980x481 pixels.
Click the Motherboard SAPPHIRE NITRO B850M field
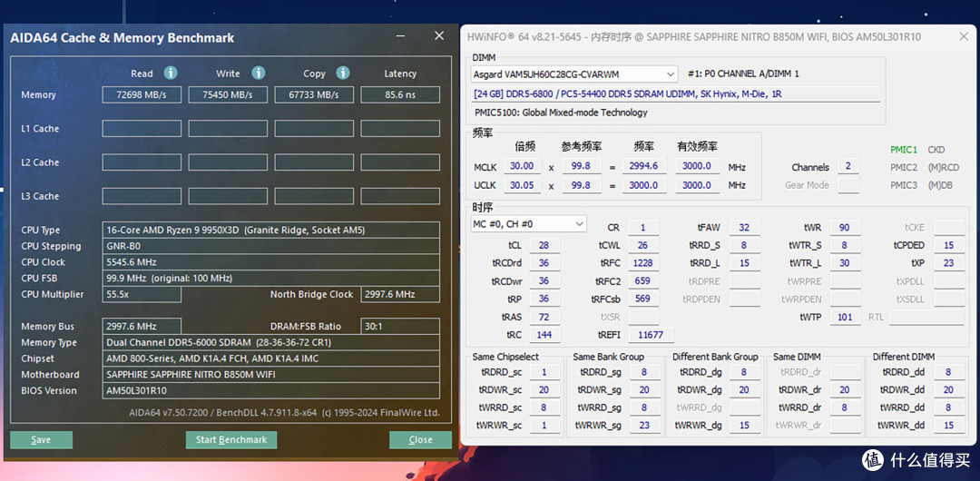click(x=270, y=375)
